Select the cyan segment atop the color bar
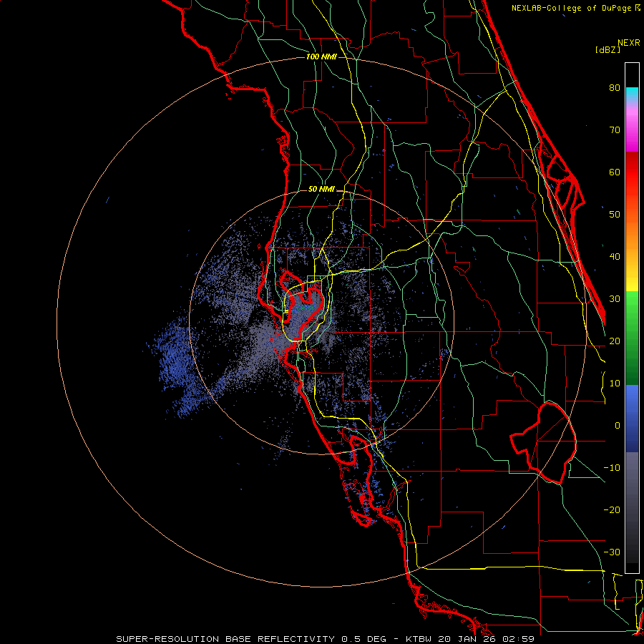Viewport: 644px width, 644px height. point(632,95)
